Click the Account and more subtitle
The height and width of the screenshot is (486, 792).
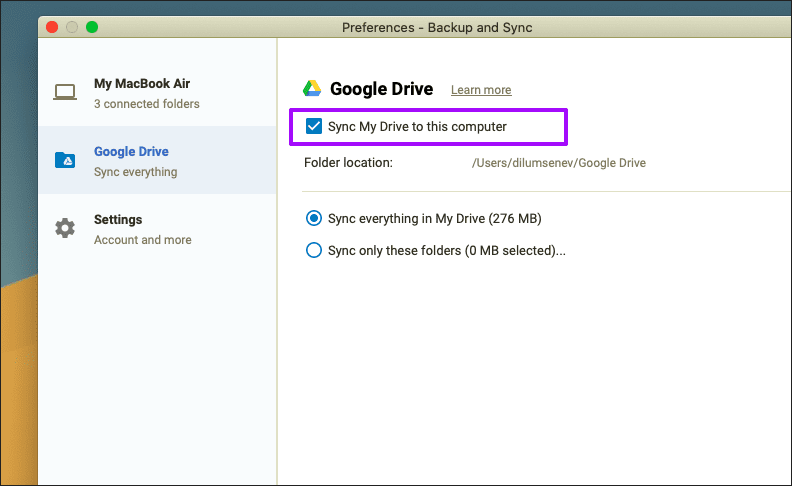coord(142,240)
